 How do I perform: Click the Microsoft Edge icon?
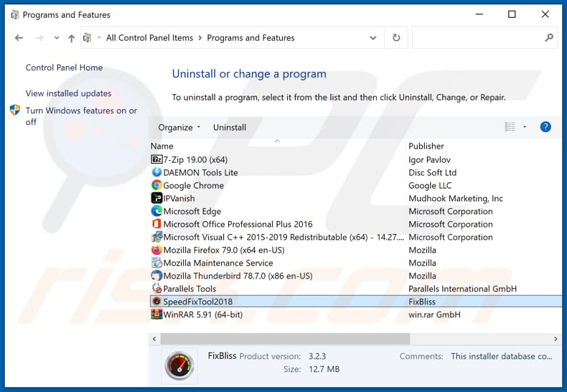click(156, 211)
